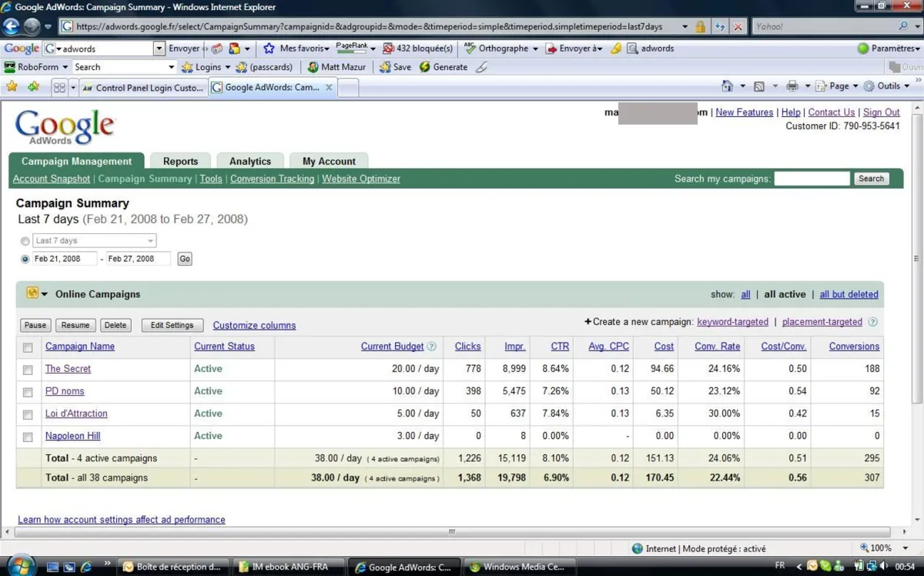Click the RSS feeds icon
The height and width of the screenshot is (576, 924).
pos(759,86)
